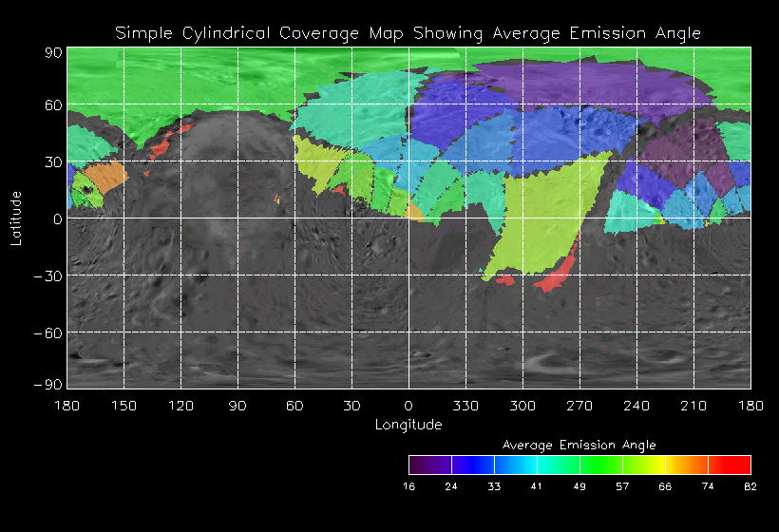Select the blue colorbar segment
This screenshot has height=532, width=779.
coord(473,465)
